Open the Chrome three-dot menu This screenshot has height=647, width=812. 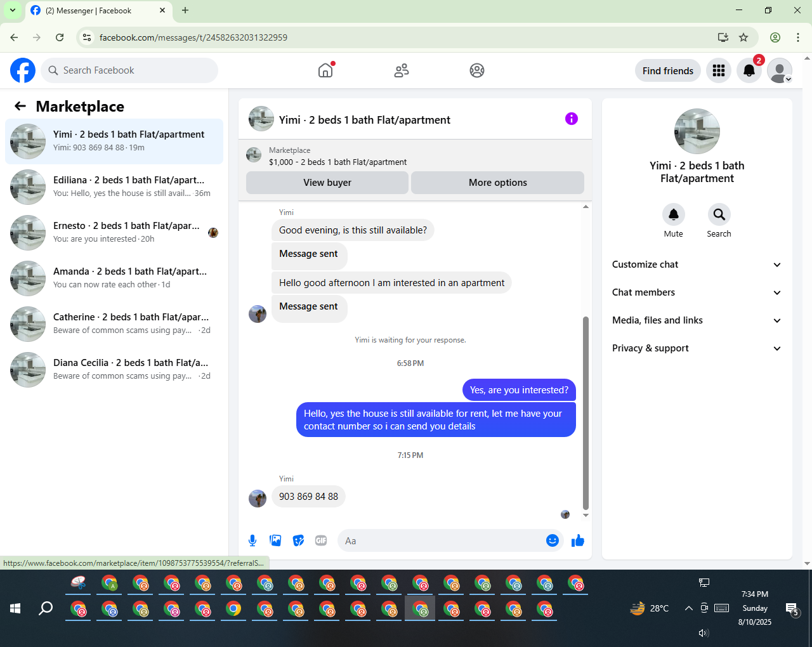pos(798,37)
